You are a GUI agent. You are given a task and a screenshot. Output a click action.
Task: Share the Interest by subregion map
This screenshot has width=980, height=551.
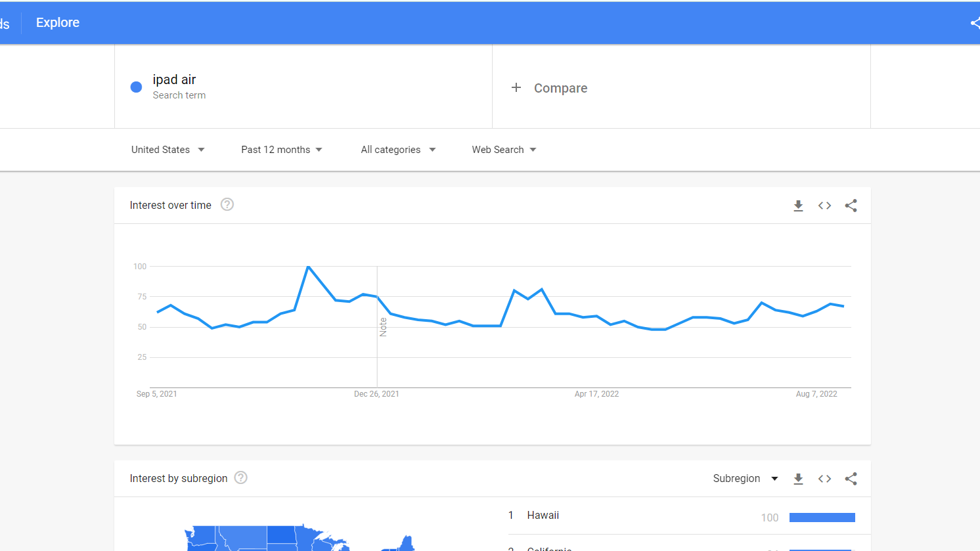[851, 479]
